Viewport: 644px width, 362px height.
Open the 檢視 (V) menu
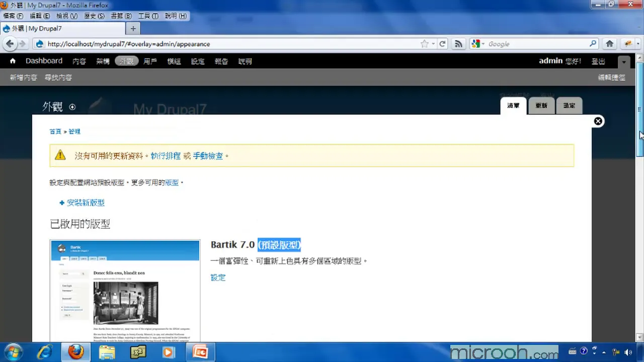coord(67,16)
